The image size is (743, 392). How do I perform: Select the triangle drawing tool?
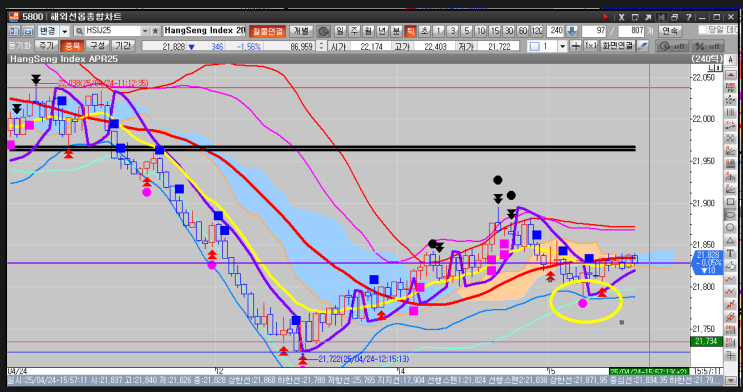click(730, 240)
